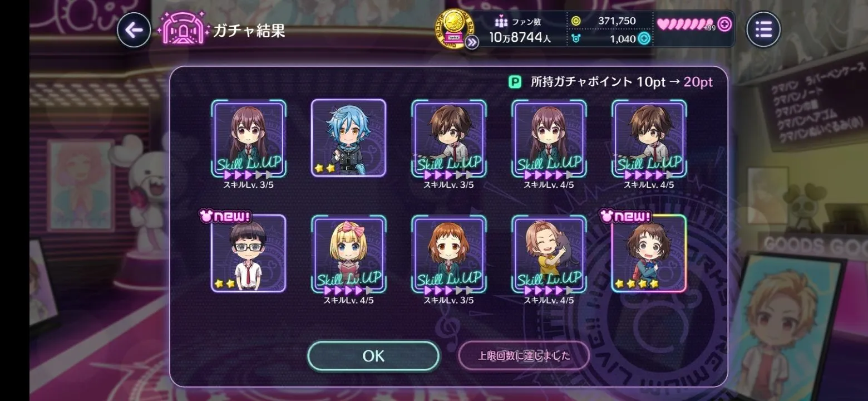Tap the plus icon beside hearts stamina
The height and width of the screenshot is (401, 868).
click(x=724, y=24)
